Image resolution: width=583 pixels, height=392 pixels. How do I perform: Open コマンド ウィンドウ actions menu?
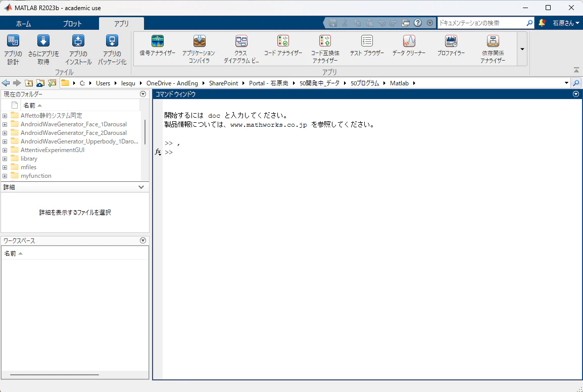coord(576,94)
